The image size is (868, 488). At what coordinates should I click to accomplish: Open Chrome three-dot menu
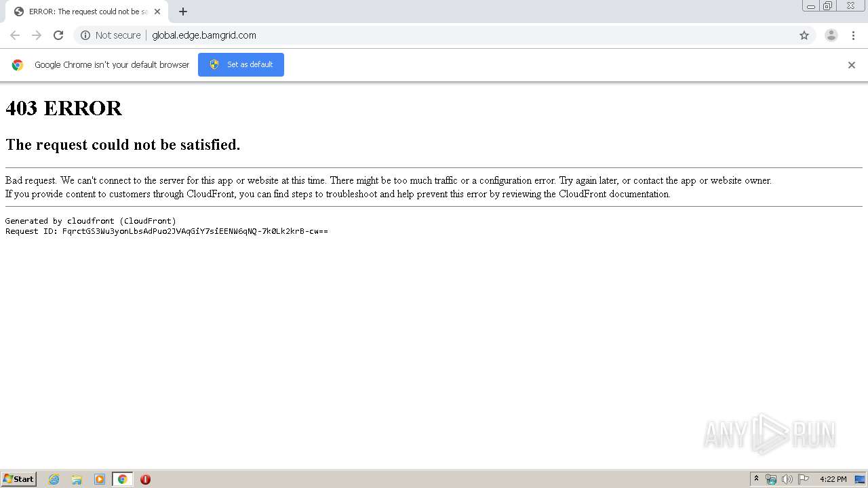(853, 35)
